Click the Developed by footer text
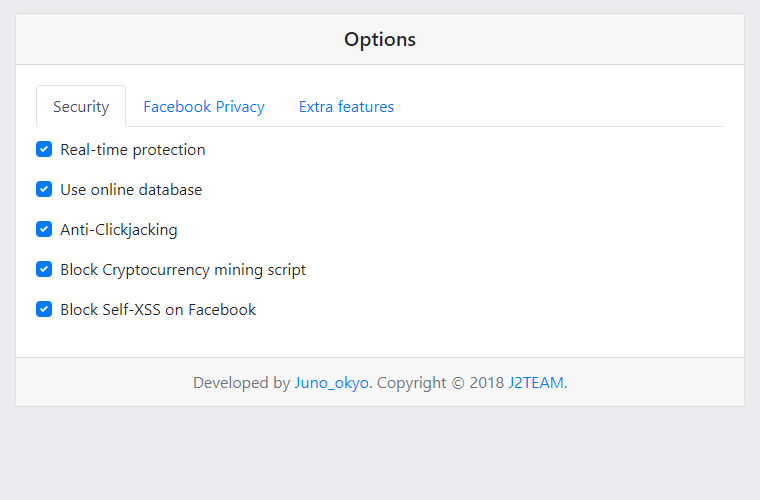Image resolution: width=760 pixels, height=500 pixels. pos(241,383)
